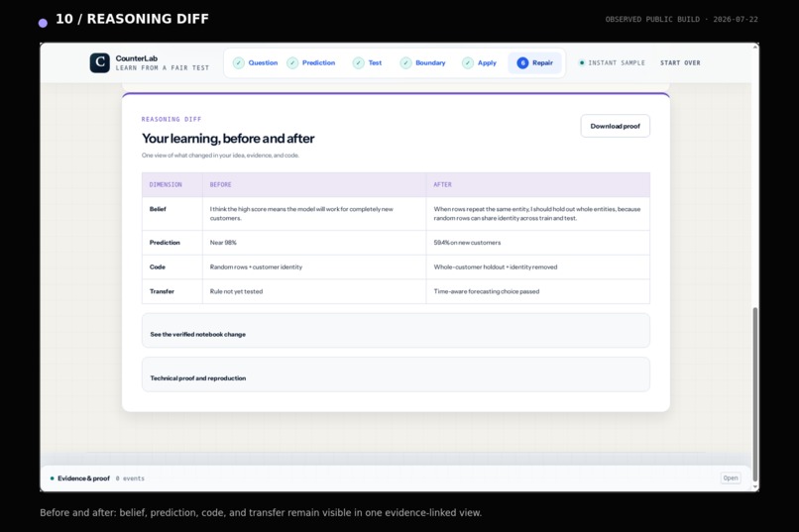799x532 pixels.
Task: Click the 'One view of what changed' subtitle
Action: click(220, 156)
